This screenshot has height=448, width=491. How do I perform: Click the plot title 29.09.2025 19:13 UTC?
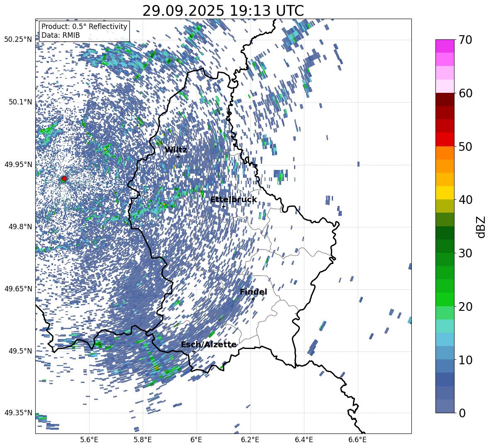pos(223,11)
